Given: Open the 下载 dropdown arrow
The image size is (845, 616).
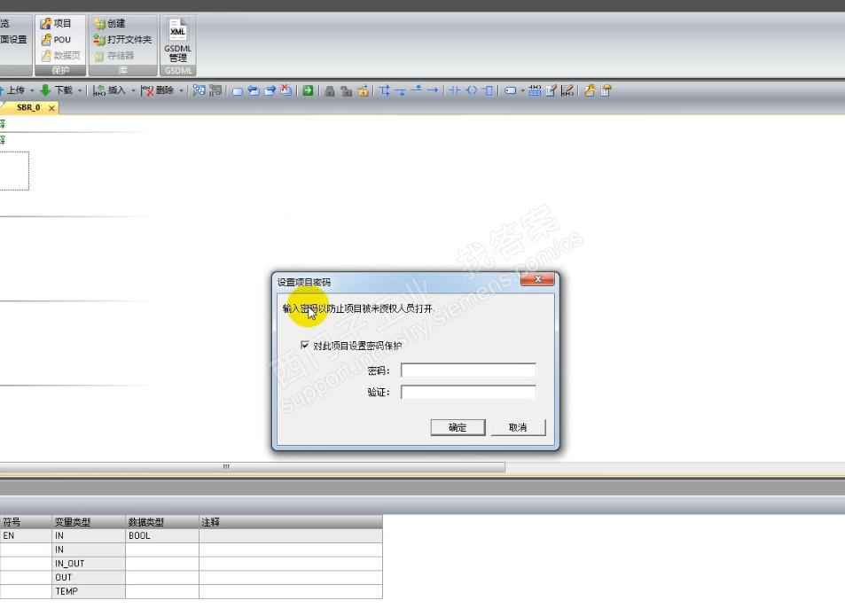Looking at the screenshot, I should click(80, 90).
